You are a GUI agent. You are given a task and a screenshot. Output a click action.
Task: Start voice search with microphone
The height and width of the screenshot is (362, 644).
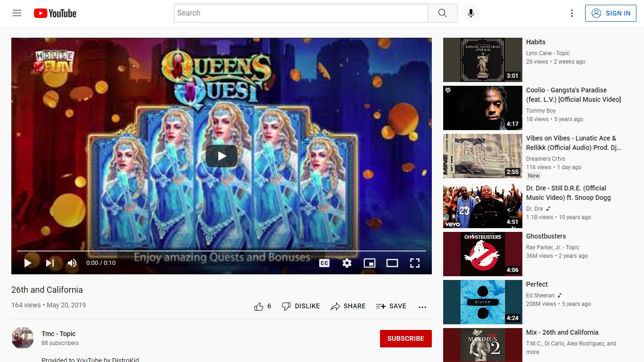[471, 13]
